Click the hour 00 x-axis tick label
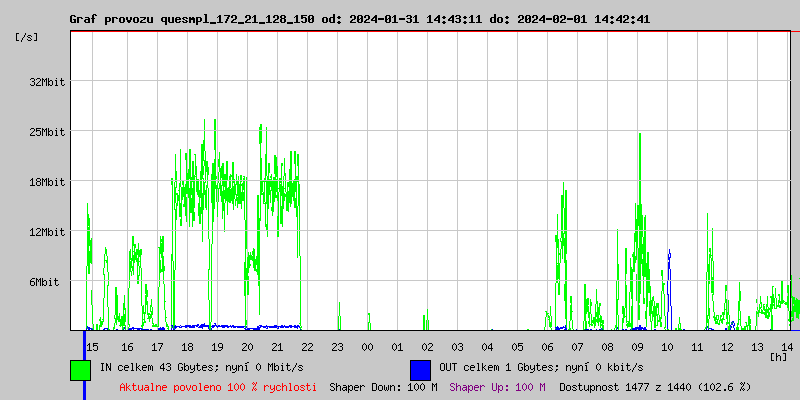The height and width of the screenshot is (400, 800). (368, 346)
